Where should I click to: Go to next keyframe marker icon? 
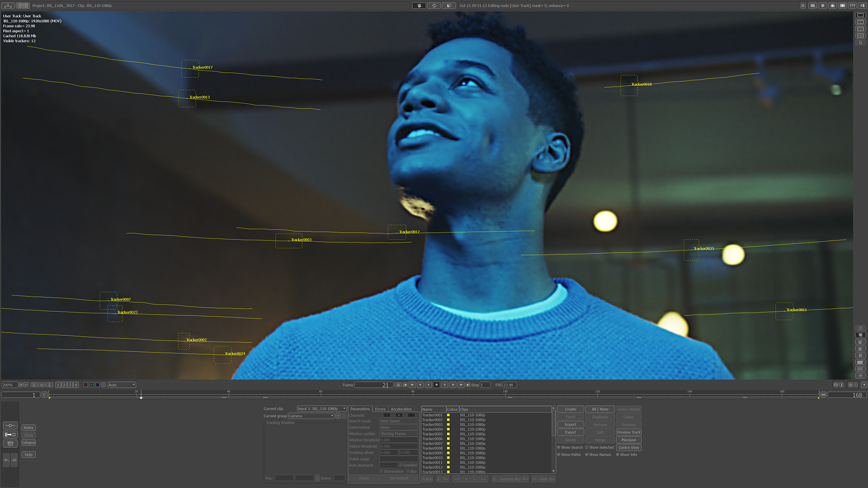(x=468, y=385)
